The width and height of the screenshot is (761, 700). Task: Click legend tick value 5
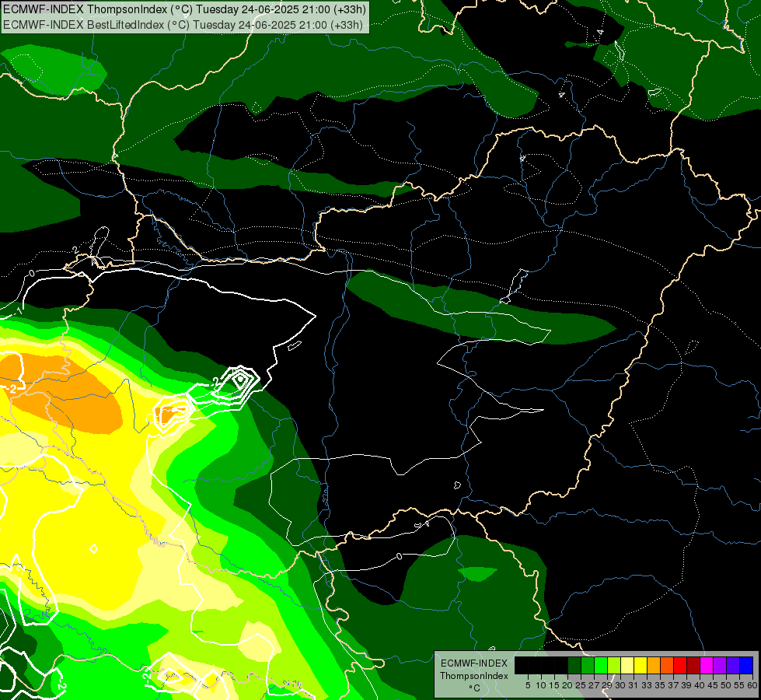(528, 685)
